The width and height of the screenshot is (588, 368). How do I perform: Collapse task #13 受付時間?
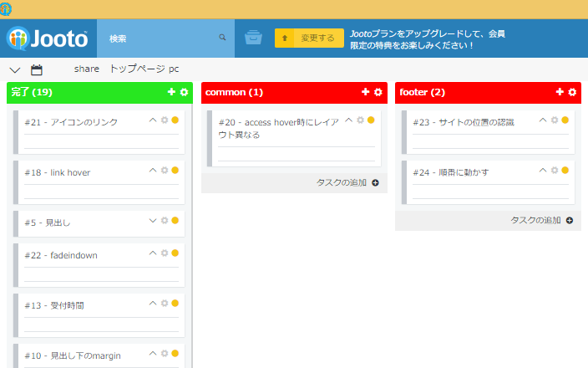[x=153, y=304]
